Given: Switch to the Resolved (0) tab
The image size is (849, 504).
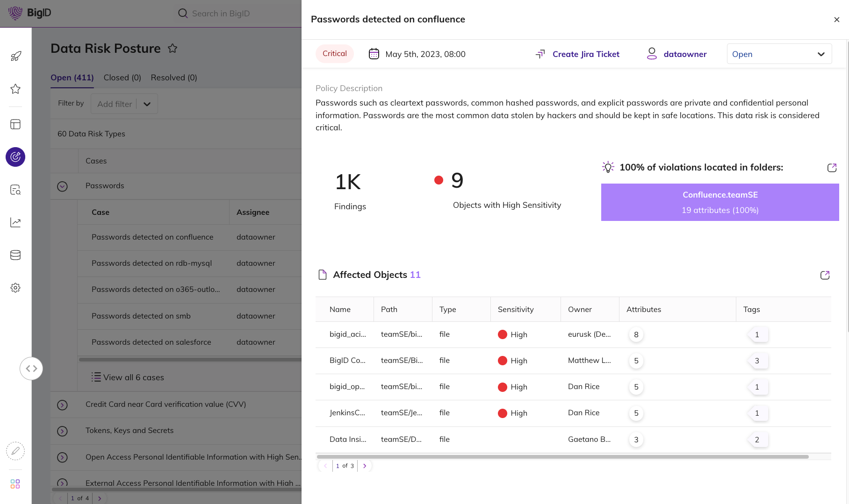Looking at the screenshot, I should (174, 78).
